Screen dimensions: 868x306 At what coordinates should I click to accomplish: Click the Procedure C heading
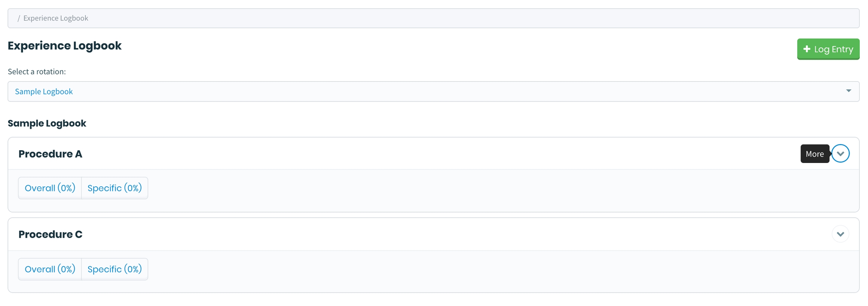point(50,234)
